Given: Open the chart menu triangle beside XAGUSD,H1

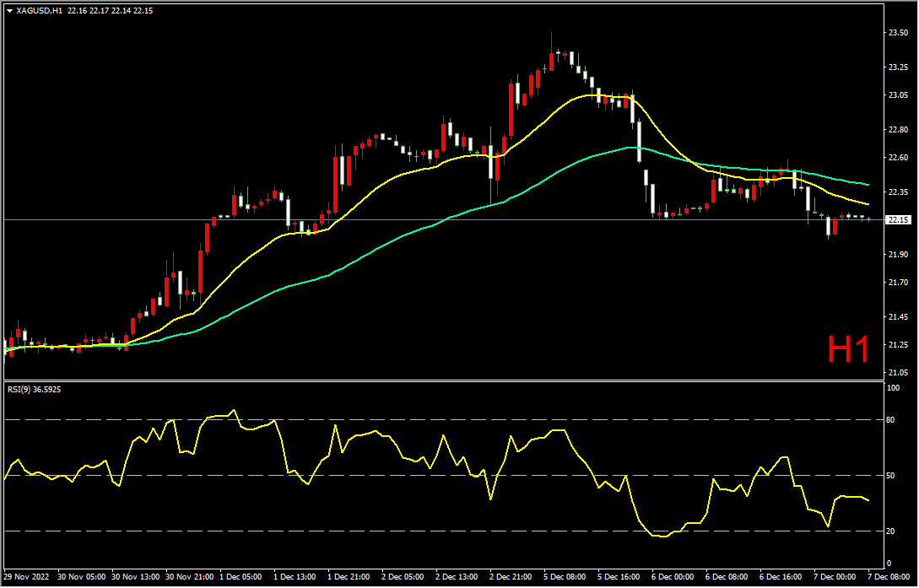Looking at the screenshot, I should pos(9,10).
